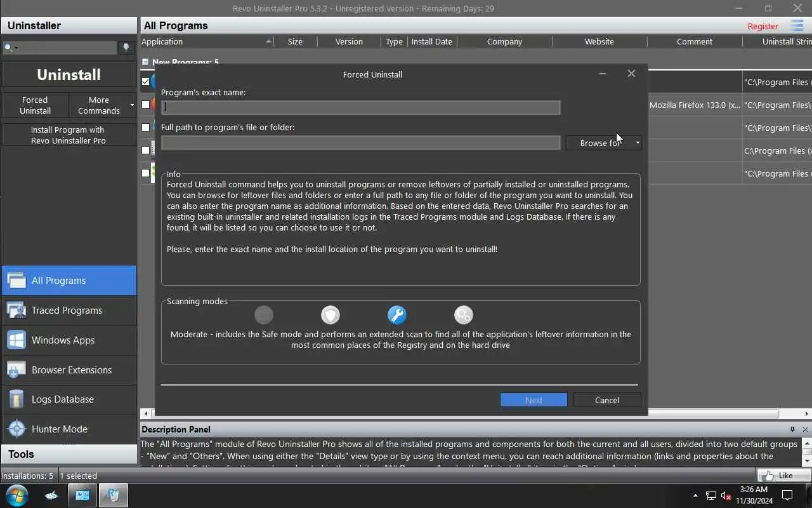Click the Forced Uninstall sidebar button
This screenshot has height=508, width=812.
[x=35, y=105]
